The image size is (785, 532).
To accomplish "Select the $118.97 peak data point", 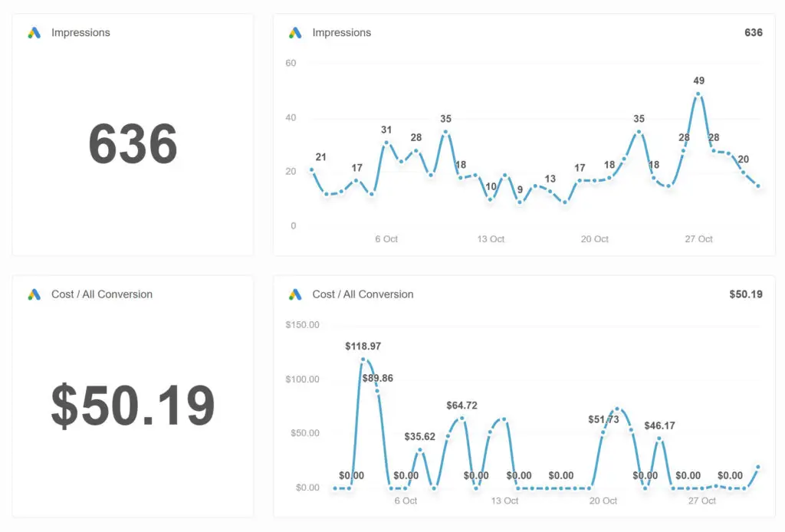I will tap(363, 360).
